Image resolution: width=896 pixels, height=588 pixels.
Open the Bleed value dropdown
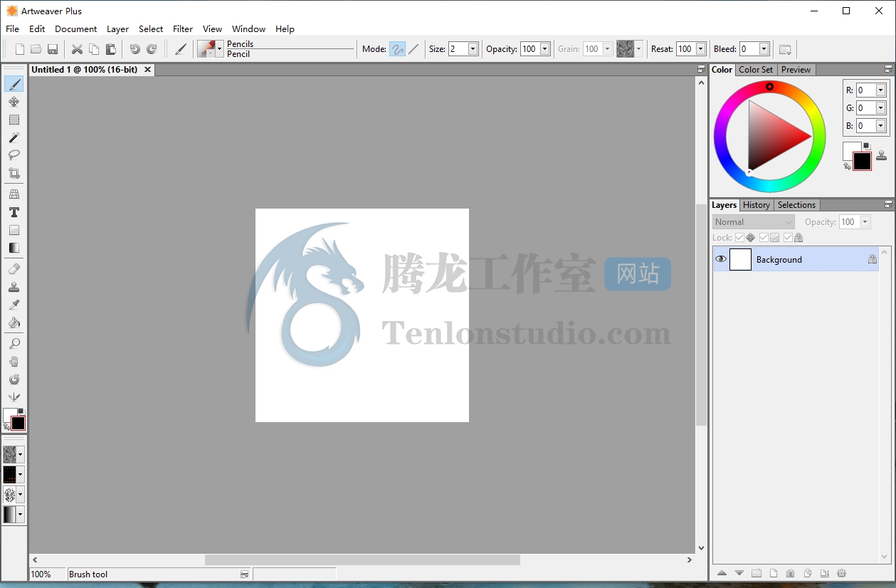(x=764, y=49)
